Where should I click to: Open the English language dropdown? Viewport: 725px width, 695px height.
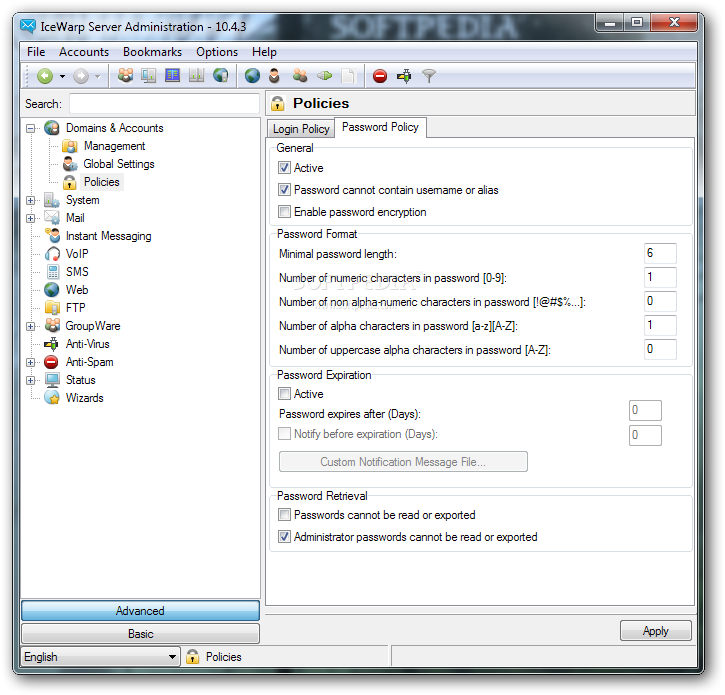coord(100,657)
